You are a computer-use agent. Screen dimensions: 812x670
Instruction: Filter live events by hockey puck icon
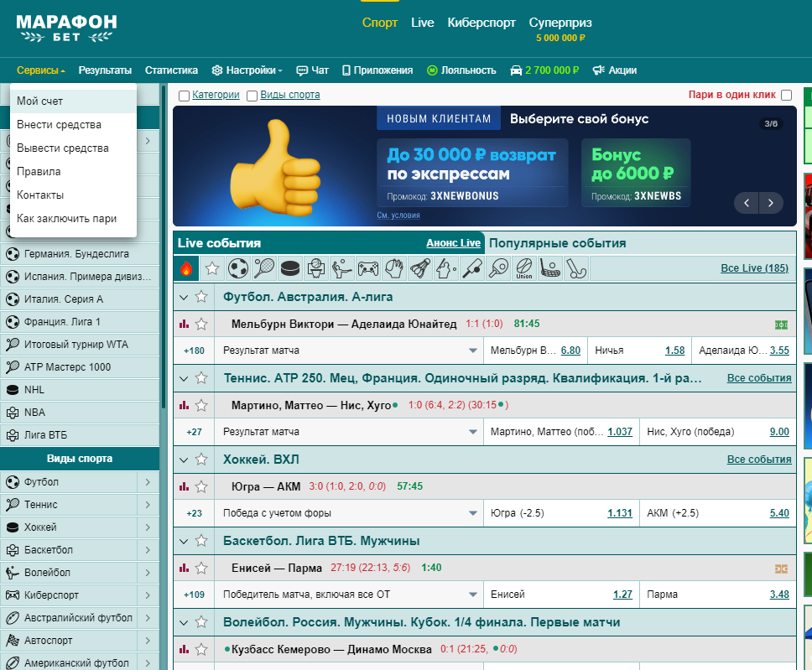[290, 268]
